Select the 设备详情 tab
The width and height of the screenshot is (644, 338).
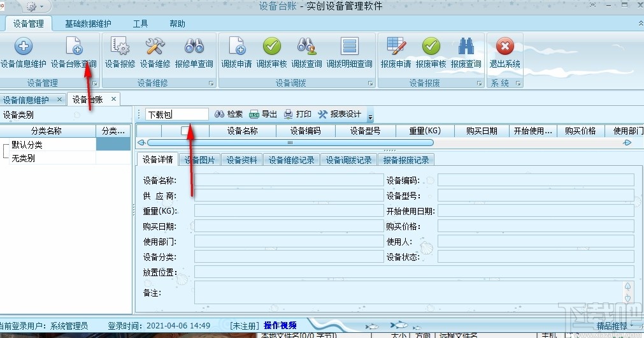pyautogui.click(x=157, y=159)
